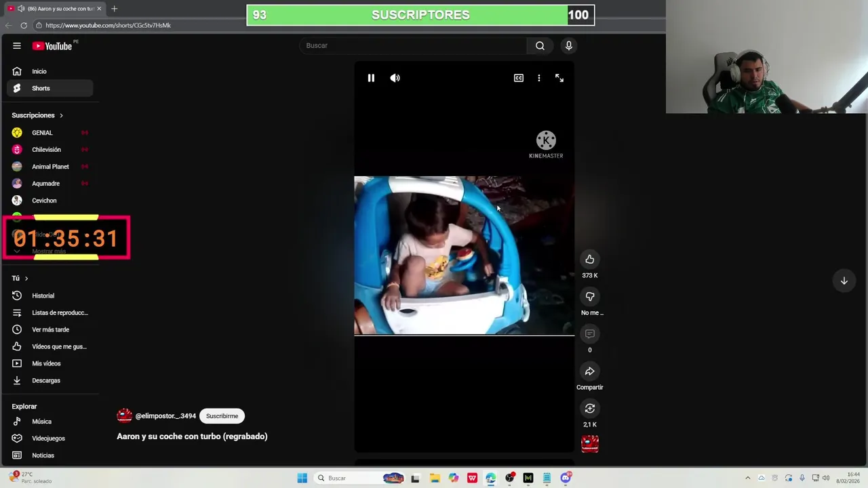Open the Short's three-dot options menu

coord(539,78)
